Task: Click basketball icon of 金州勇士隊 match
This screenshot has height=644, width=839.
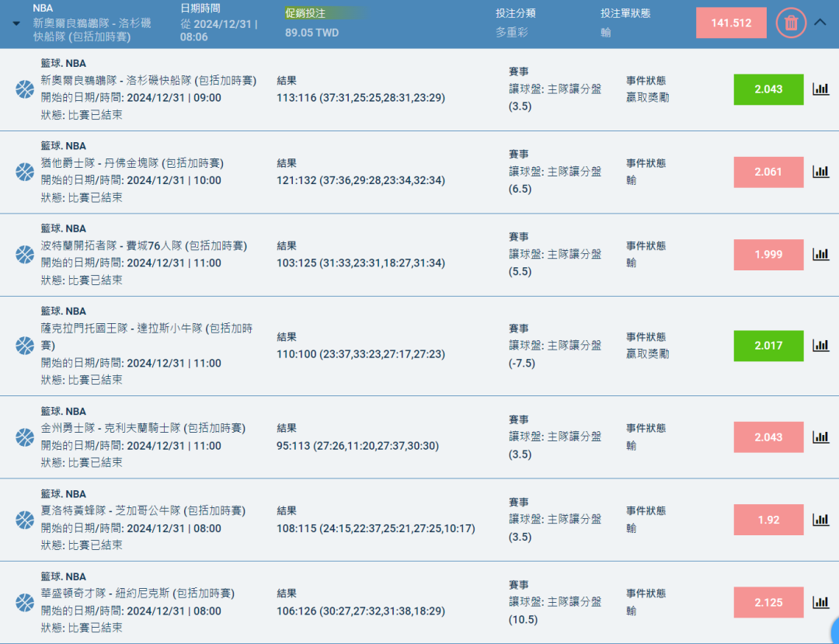Action: coord(25,437)
